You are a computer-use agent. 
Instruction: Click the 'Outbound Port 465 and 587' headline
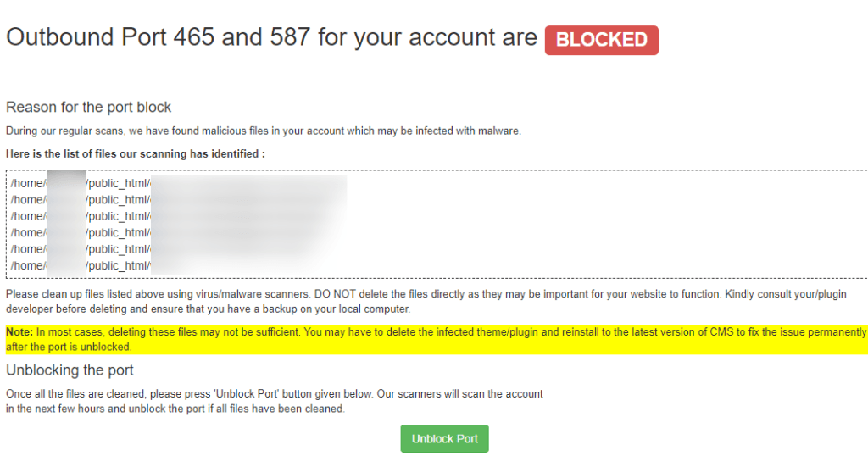[271, 38]
